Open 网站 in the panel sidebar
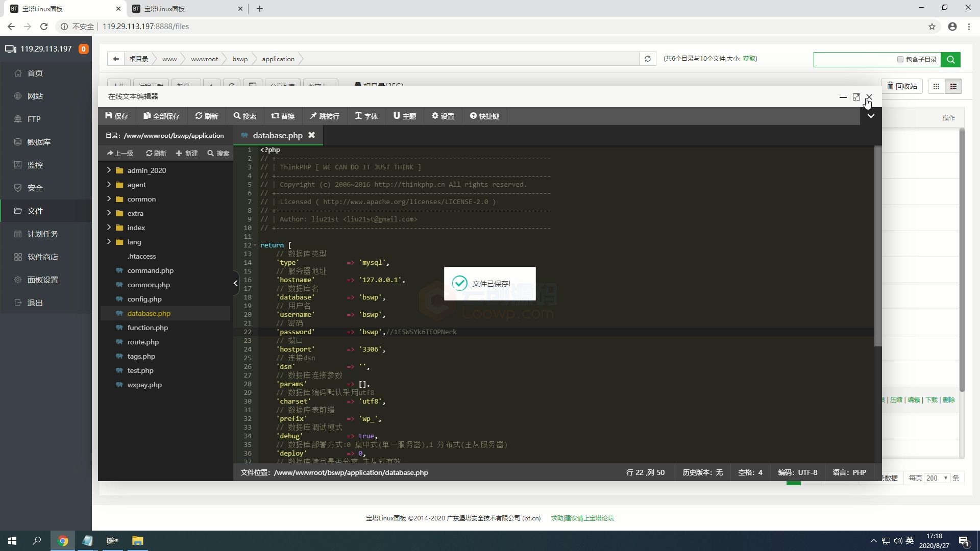Screen dimensions: 980x551 tap(35, 96)
